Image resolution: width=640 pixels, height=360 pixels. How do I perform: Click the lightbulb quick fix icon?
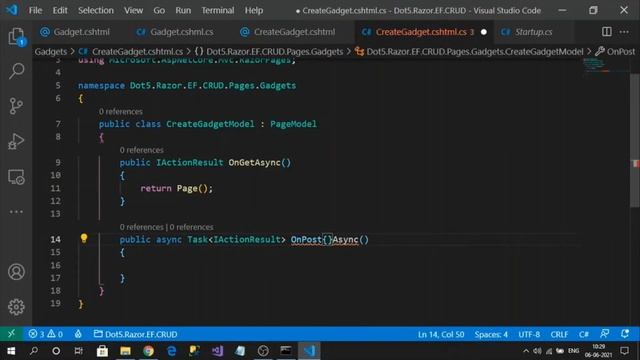(84, 238)
